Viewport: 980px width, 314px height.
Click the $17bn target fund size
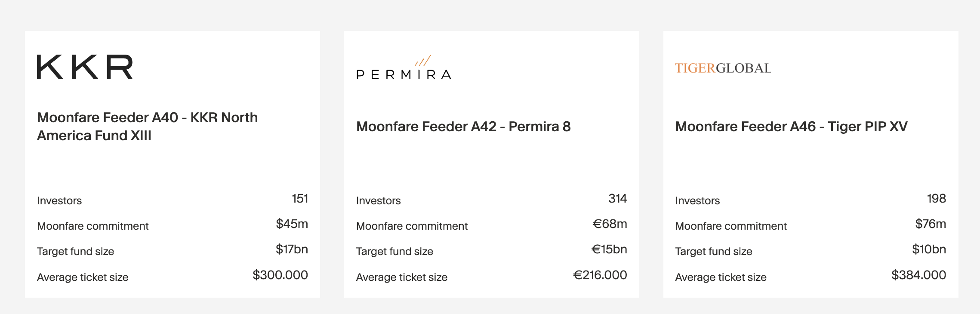(292, 249)
